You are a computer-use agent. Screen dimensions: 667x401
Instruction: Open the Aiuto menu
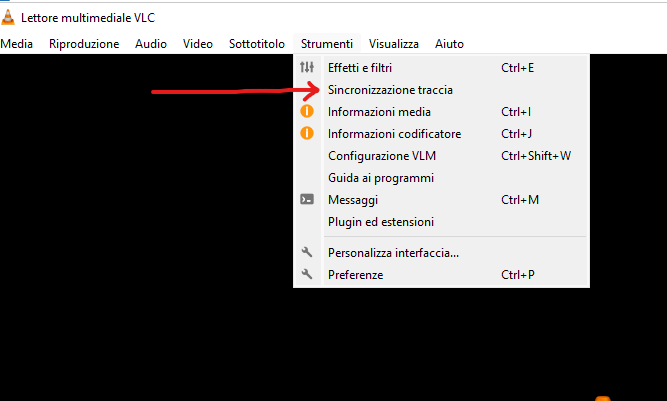click(449, 44)
